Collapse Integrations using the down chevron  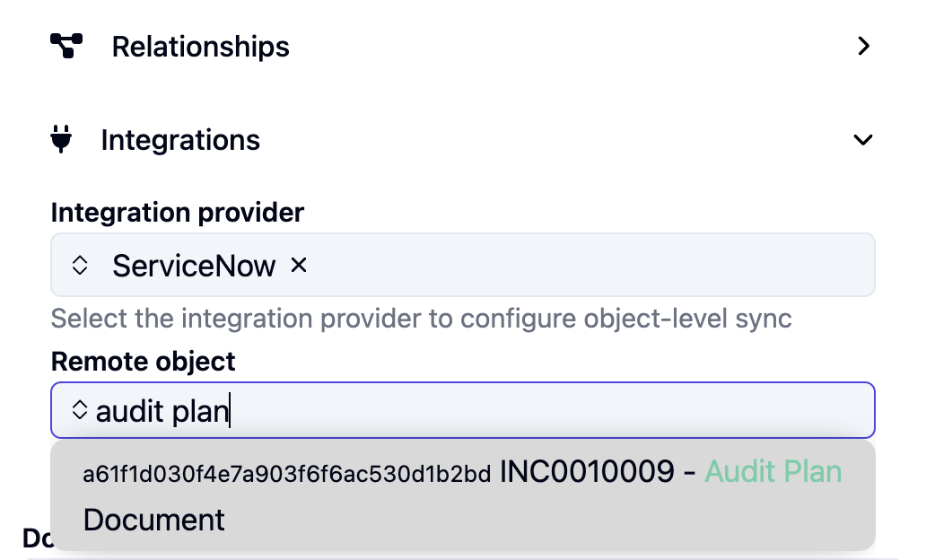point(863,140)
